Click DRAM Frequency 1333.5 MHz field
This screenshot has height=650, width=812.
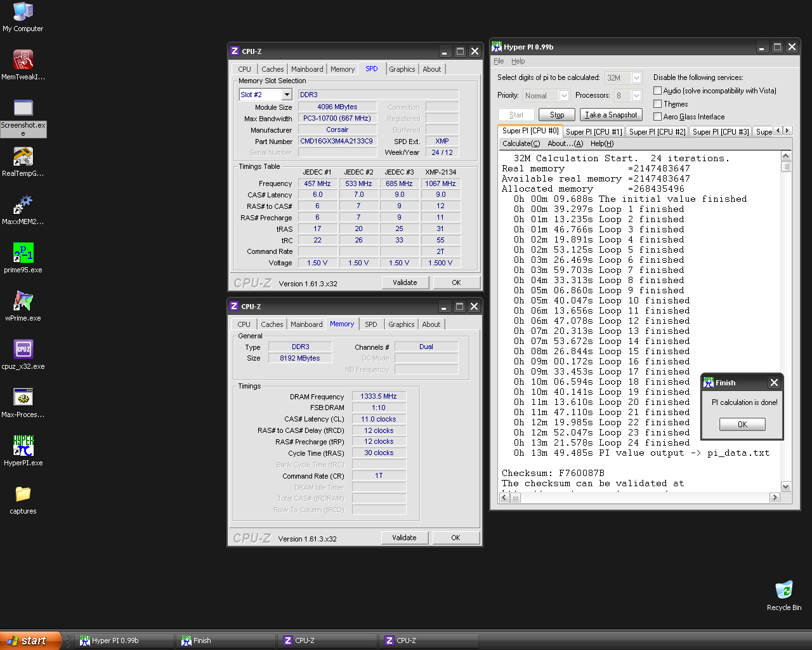[379, 396]
